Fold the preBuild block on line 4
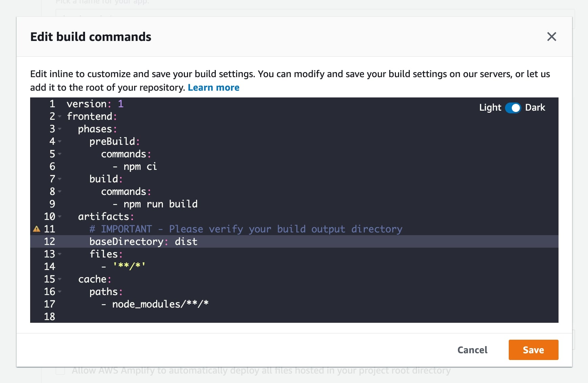 coord(60,141)
